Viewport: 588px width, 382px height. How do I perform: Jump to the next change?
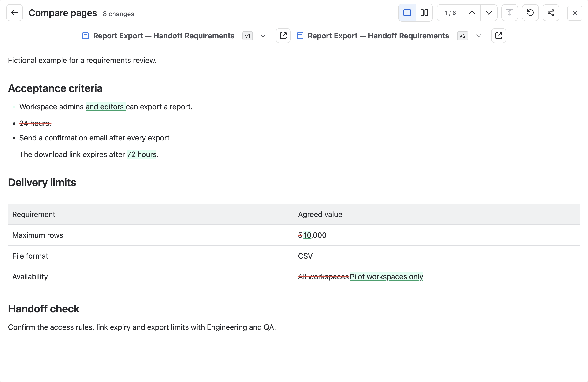pos(489,13)
